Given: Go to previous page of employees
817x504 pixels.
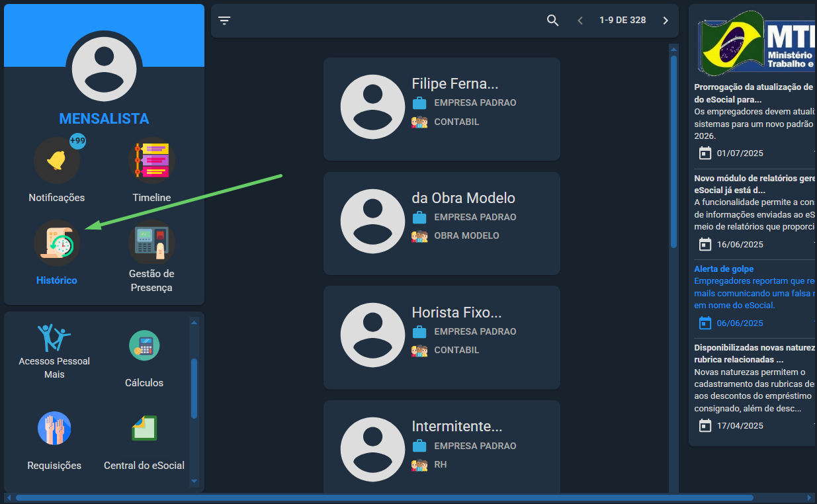Looking at the screenshot, I should [580, 21].
